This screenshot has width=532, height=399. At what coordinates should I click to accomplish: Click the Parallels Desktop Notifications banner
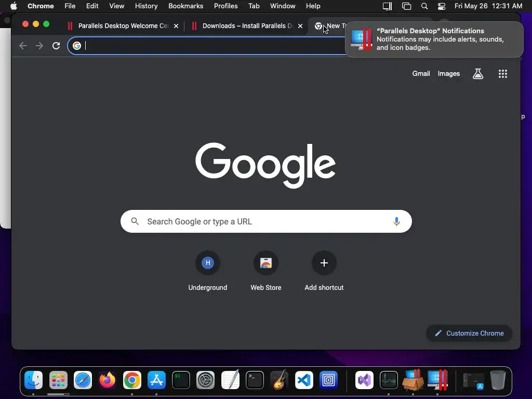coord(434,39)
